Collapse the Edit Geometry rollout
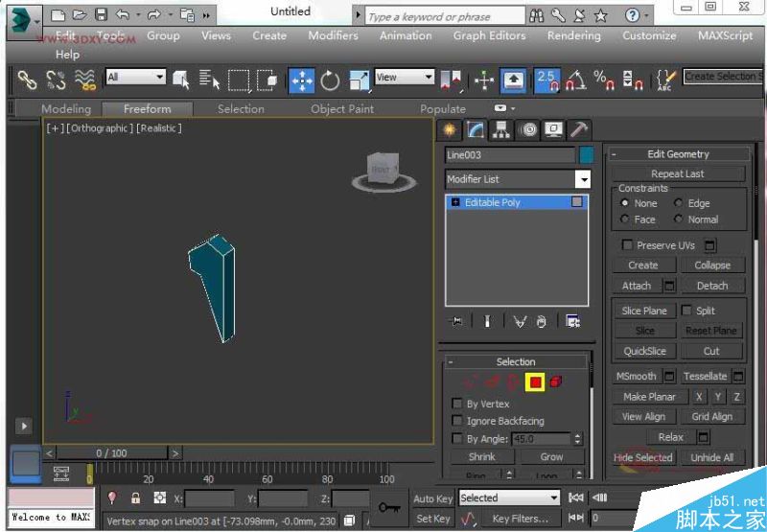This screenshot has height=532, width=767. pyautogui.click(x=614, y=154)
